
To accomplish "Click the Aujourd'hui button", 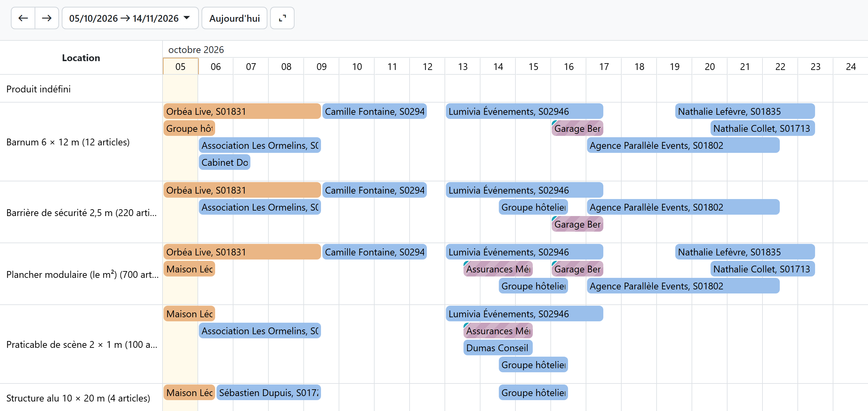I will [x=234, y=18].
